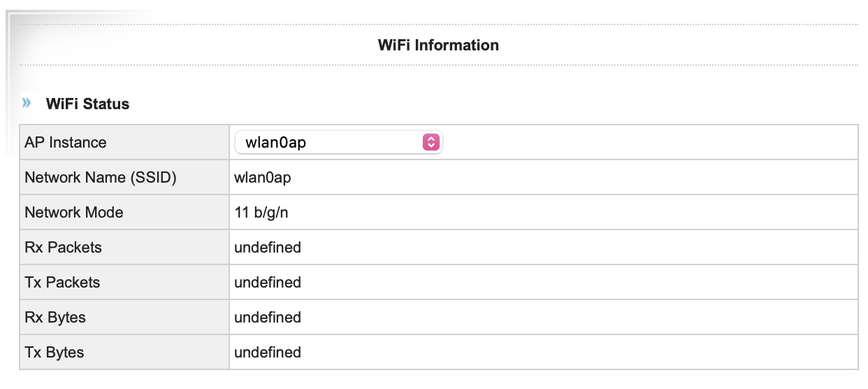
Task: Select the Rx Bytes undefined value
Action: (268, 318)
